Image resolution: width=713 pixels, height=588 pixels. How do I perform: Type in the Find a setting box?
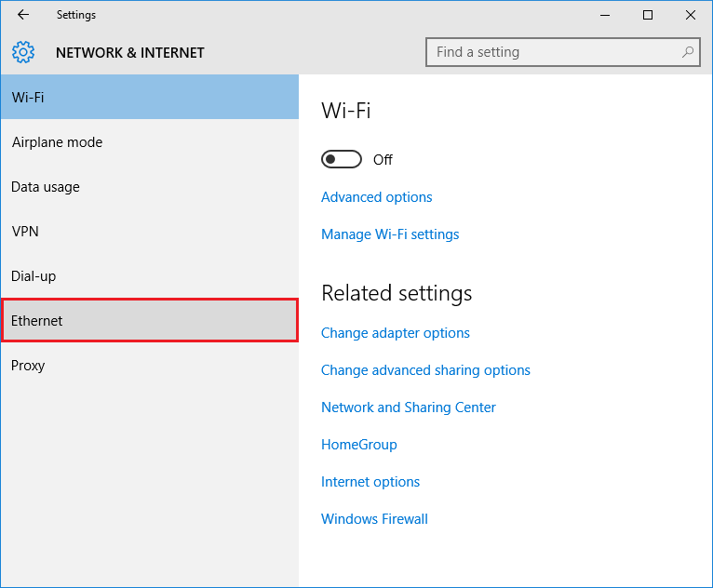click(x=554, y=52)
